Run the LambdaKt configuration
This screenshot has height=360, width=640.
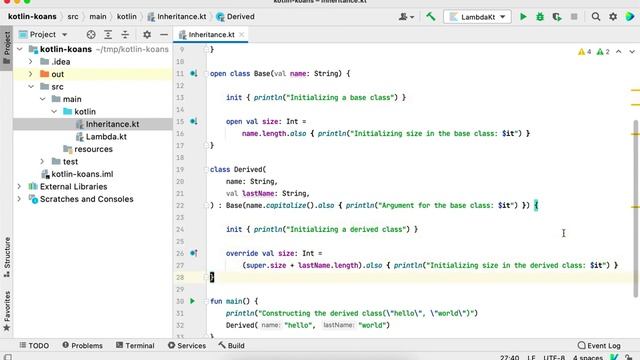(523, 17)
